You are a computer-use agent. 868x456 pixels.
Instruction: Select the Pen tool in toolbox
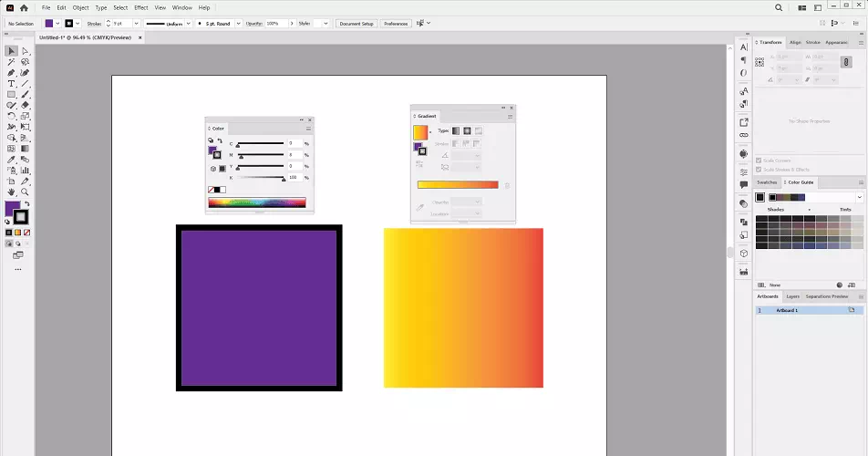11,72
